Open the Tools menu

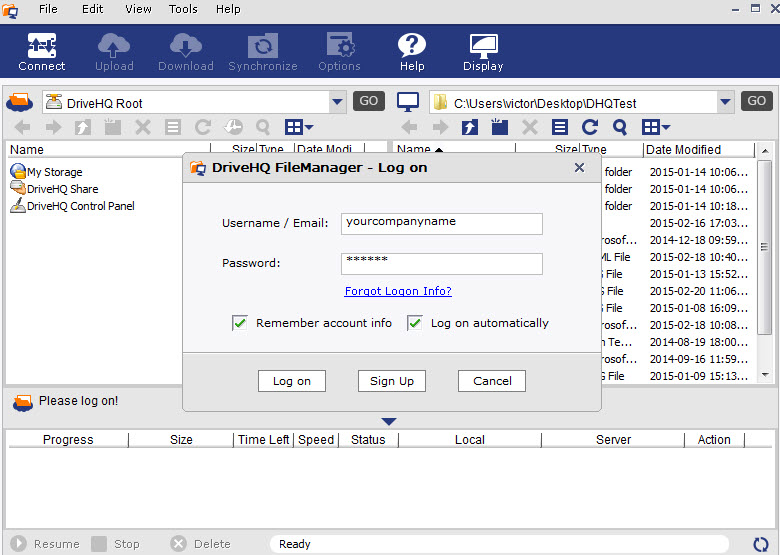point(183,9)
